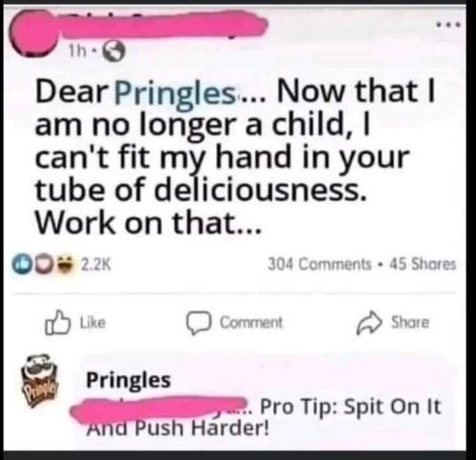Open the 304 Comments link
Viewport: 476px width, 460px height.
(x=319, y=264)
